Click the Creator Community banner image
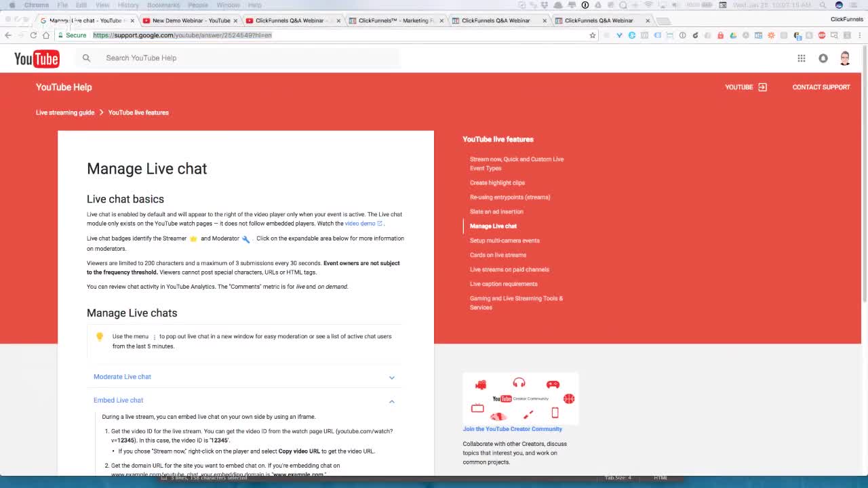 coord(520,398)
